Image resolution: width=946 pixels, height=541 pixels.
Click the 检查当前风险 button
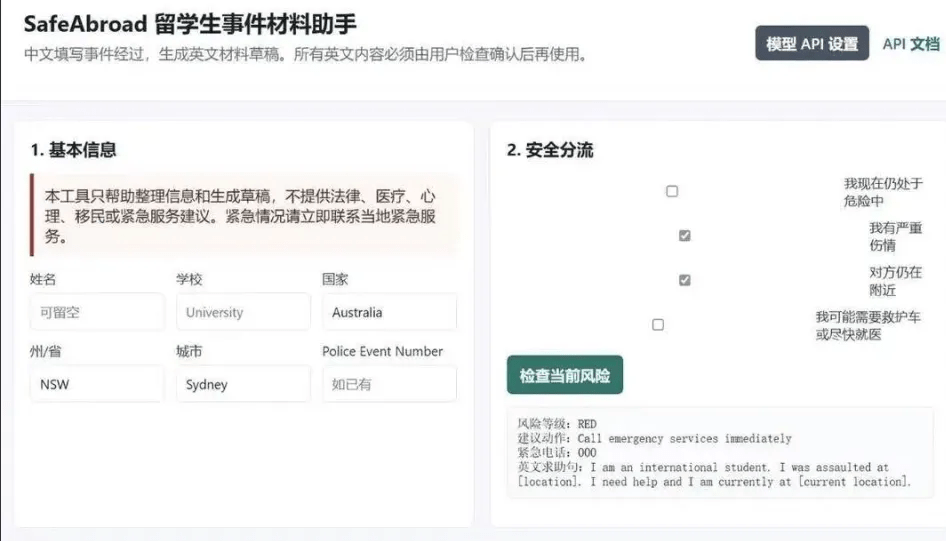[565, 375]
